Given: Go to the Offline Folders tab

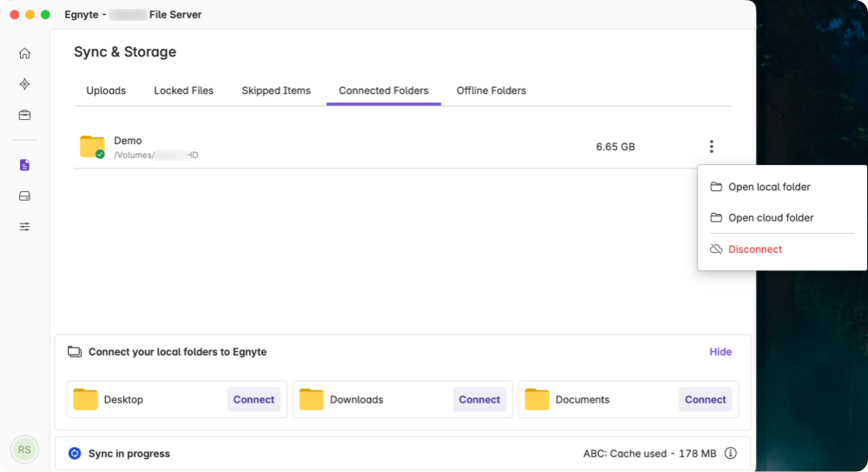Looking at the screenshot, I should [491, 90].
